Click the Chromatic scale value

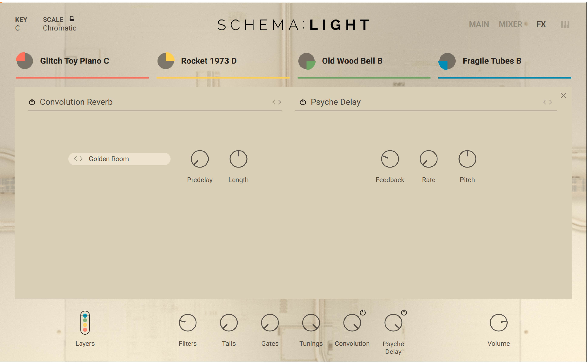tap(59, 28)
